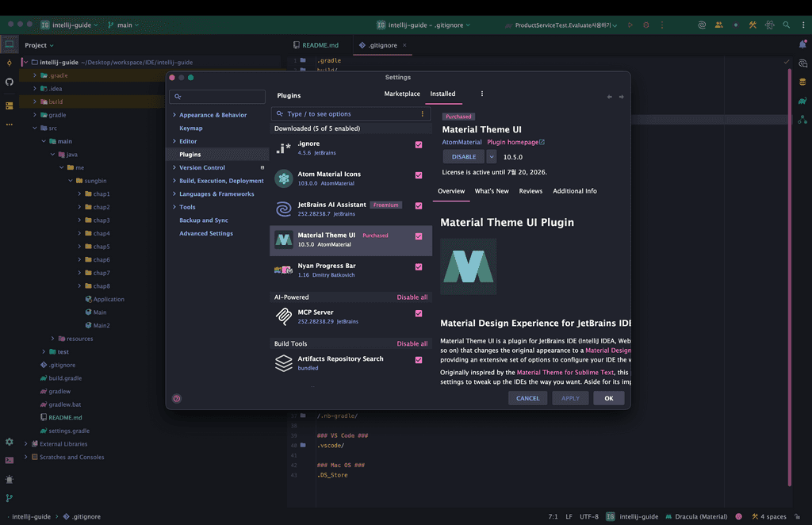
Task: Open the Terminal tool window icon
Action: point(10,460)
